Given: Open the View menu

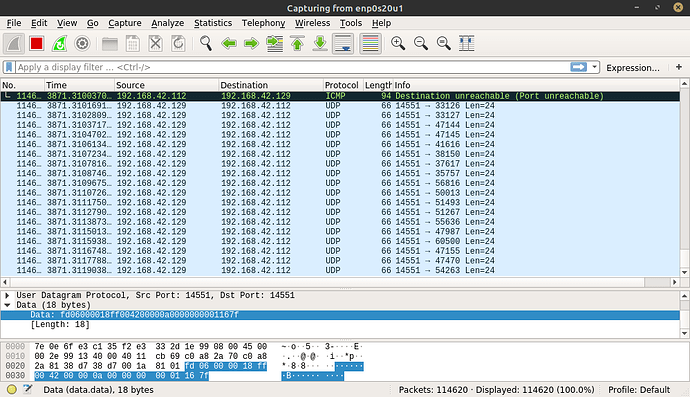Looking at the screenshot, I should [x=67, y=23].
